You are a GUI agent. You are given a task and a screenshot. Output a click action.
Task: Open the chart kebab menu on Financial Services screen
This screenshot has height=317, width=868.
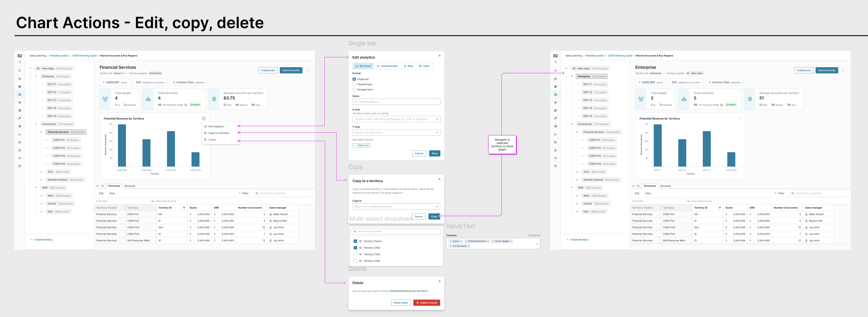(204, 118)
